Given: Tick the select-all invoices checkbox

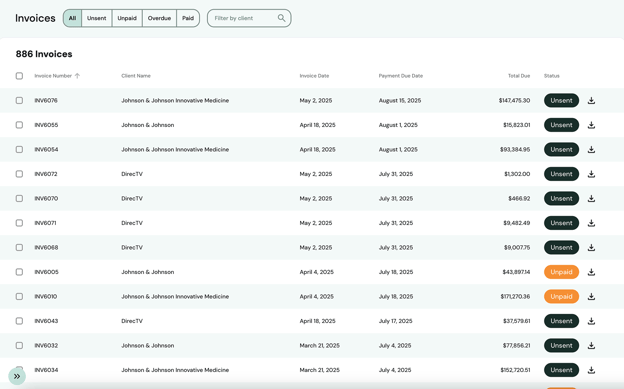Looking at the screenshot, I should point(19,76).
